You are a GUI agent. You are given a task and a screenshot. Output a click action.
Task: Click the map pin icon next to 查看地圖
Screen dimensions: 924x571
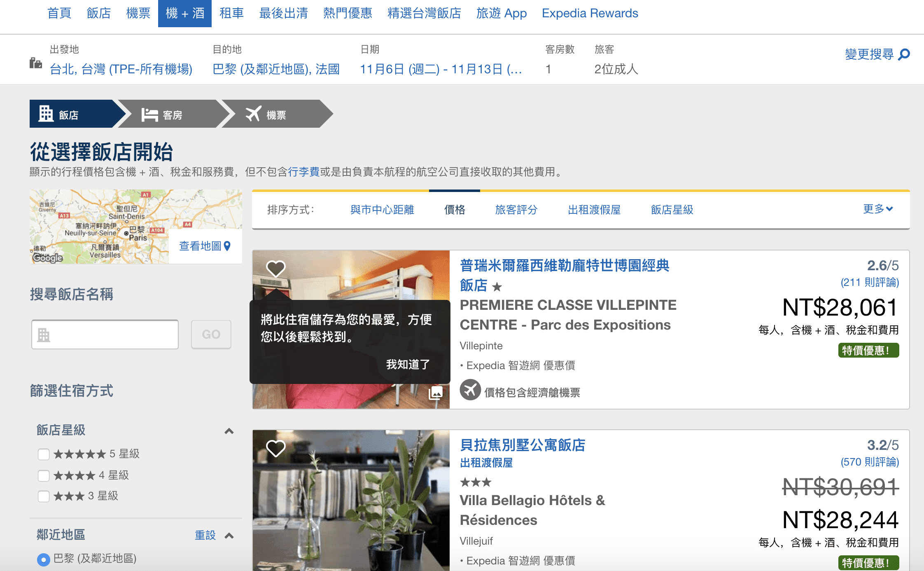pyautogui.click(x=227, y=246)
